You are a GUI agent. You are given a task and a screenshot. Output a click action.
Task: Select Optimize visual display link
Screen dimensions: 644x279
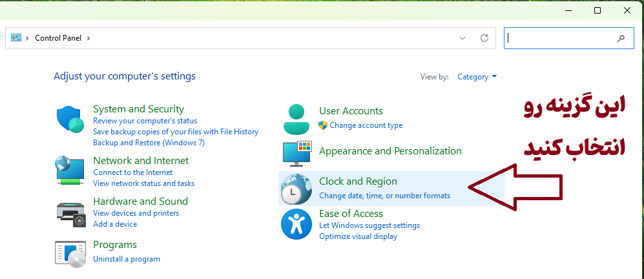click(x=358, y=236)
